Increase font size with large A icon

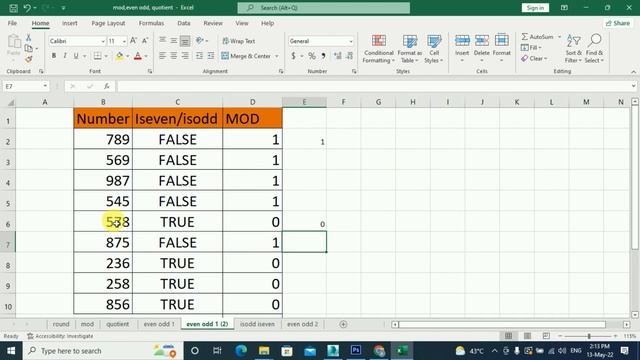(x=133, y=41)
